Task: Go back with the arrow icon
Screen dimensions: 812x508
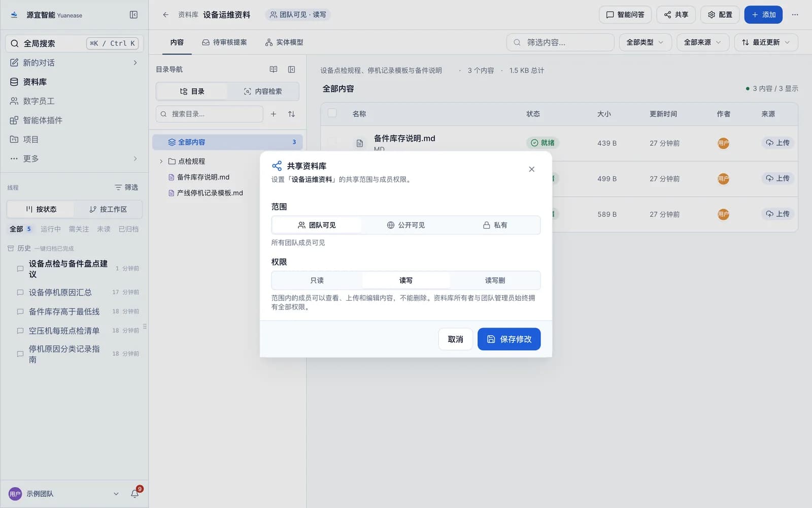Action: coord(165,15)
